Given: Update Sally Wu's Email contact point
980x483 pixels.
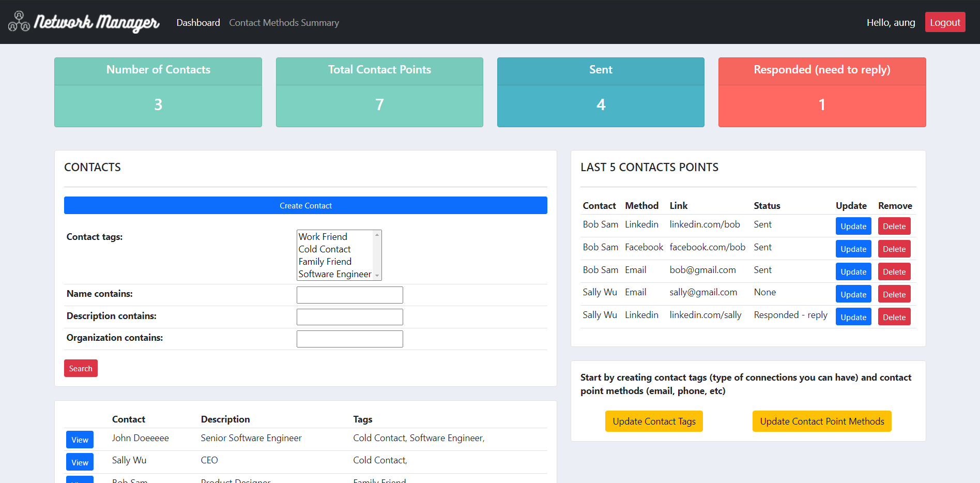Looking at the screenshot, I should (x=853, y=294).
